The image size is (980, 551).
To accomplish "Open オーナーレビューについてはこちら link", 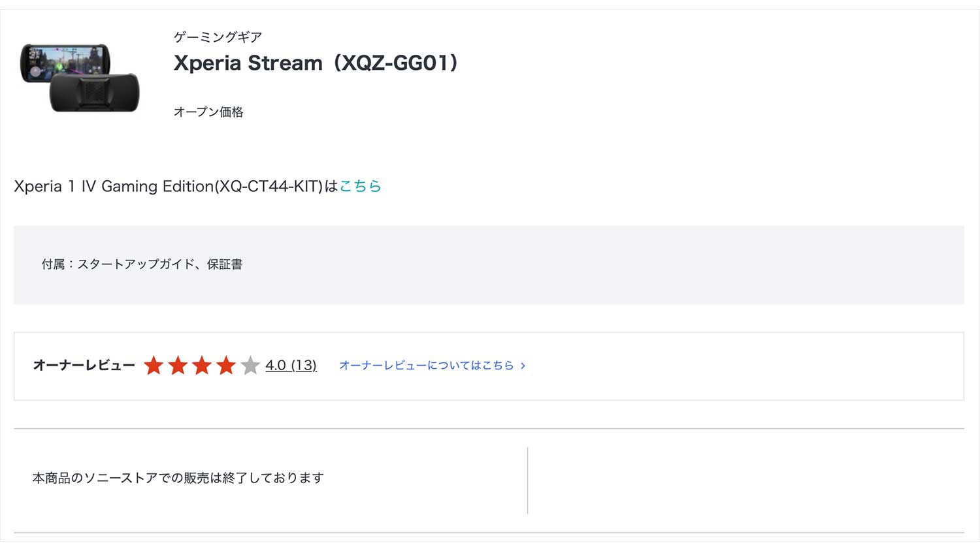I will coord(426,366).
